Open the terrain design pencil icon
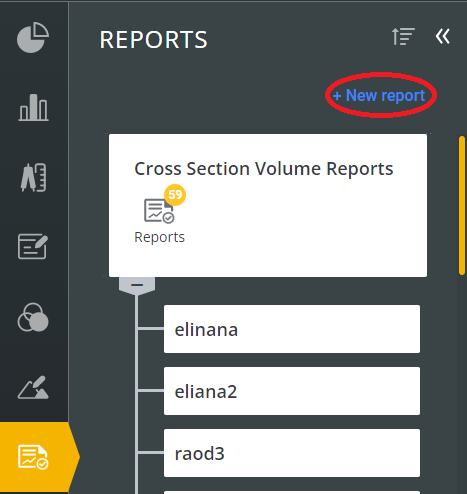The height and width of the screenshot is (494, 467). point(33,388)
